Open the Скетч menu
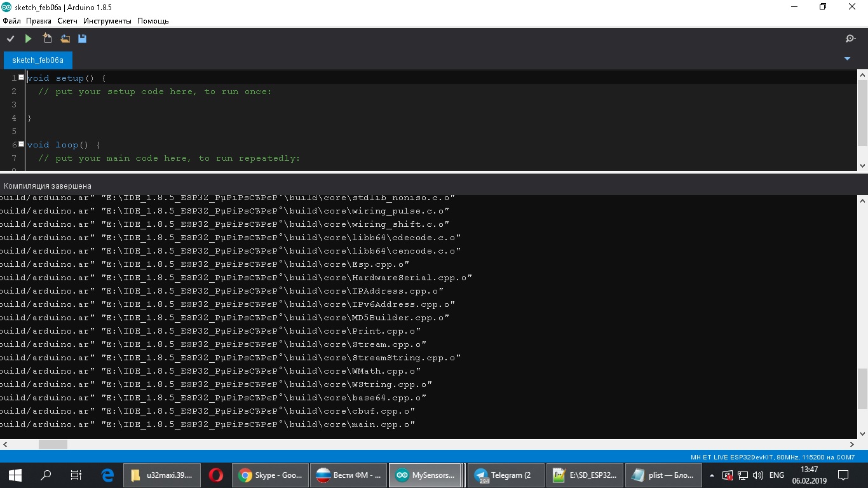The height and width of the screenshot is (488, 868). click(x=67, y=21)
